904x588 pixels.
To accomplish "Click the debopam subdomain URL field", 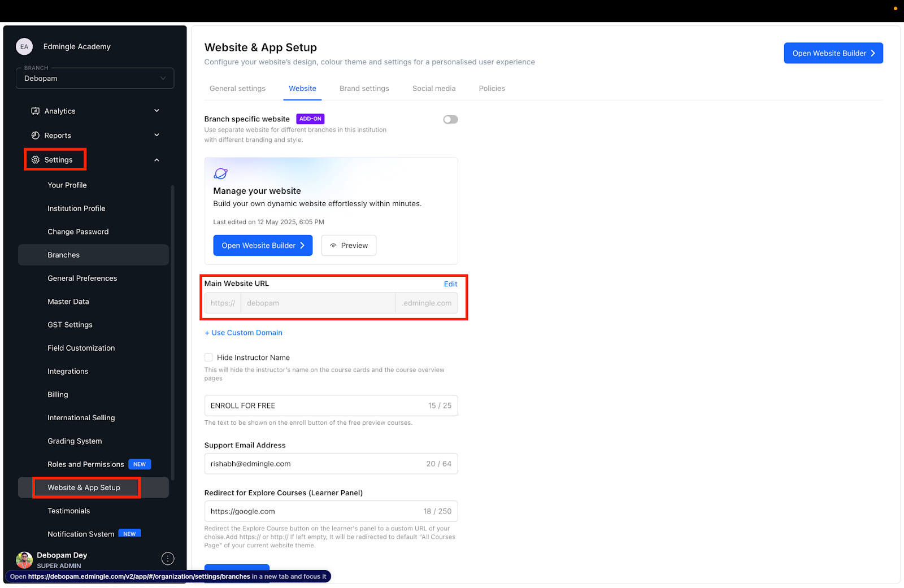I will click(x=318, y=303).
